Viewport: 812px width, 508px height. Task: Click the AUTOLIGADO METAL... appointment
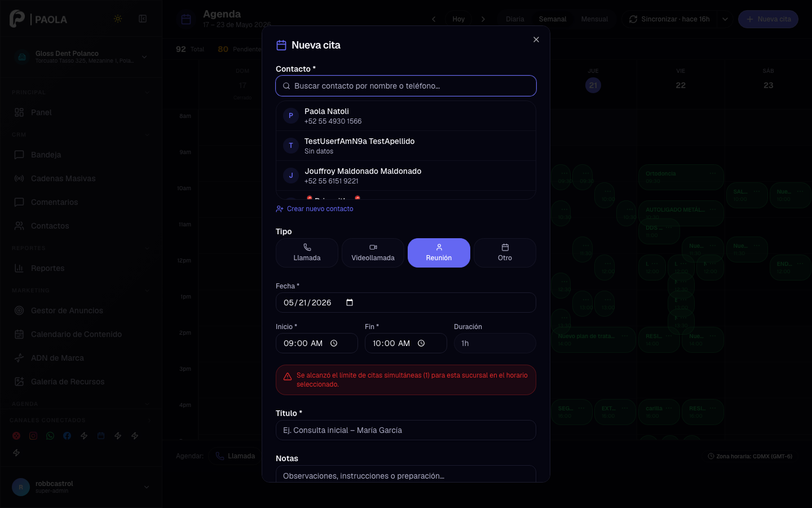pos(681,213)
